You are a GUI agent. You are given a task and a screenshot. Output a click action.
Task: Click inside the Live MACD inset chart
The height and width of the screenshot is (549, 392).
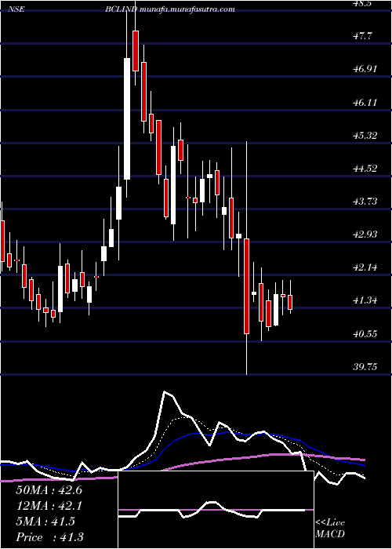click(x=216, y=510)
